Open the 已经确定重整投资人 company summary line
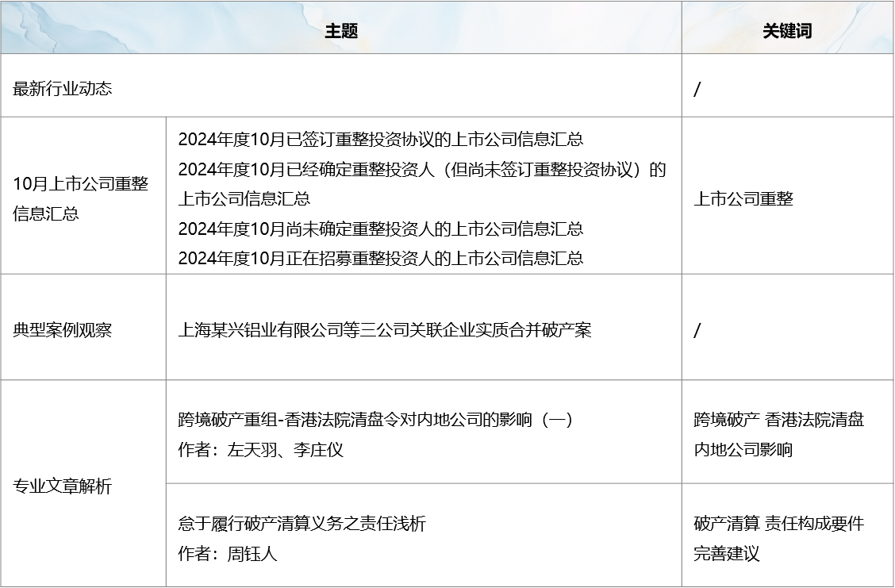Viewport: 895px width, 588px height. pos(421,169)
